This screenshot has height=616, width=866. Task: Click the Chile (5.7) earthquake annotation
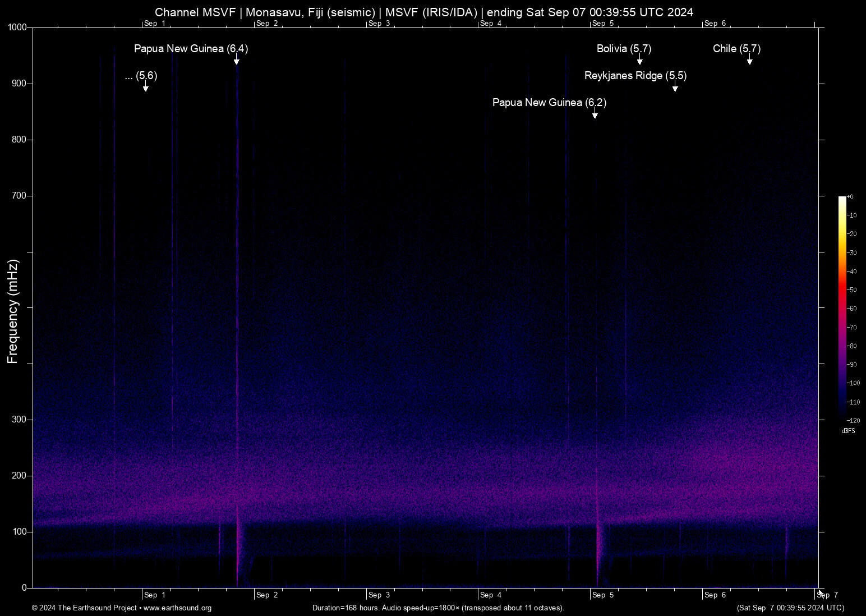click(x=736, y=49)
